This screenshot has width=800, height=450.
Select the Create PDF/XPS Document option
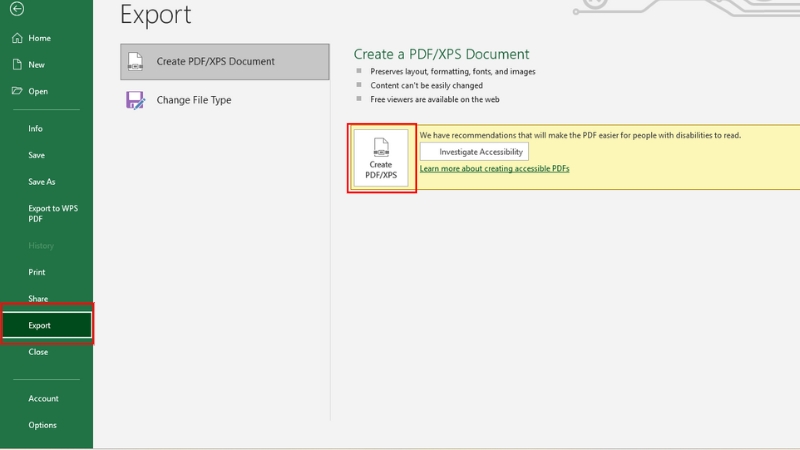[225, 62]
